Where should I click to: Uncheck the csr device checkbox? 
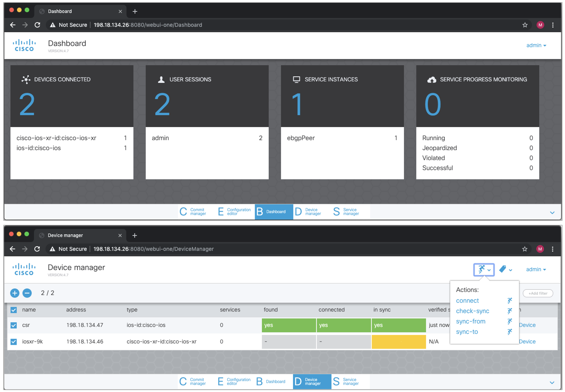(13, 325)
